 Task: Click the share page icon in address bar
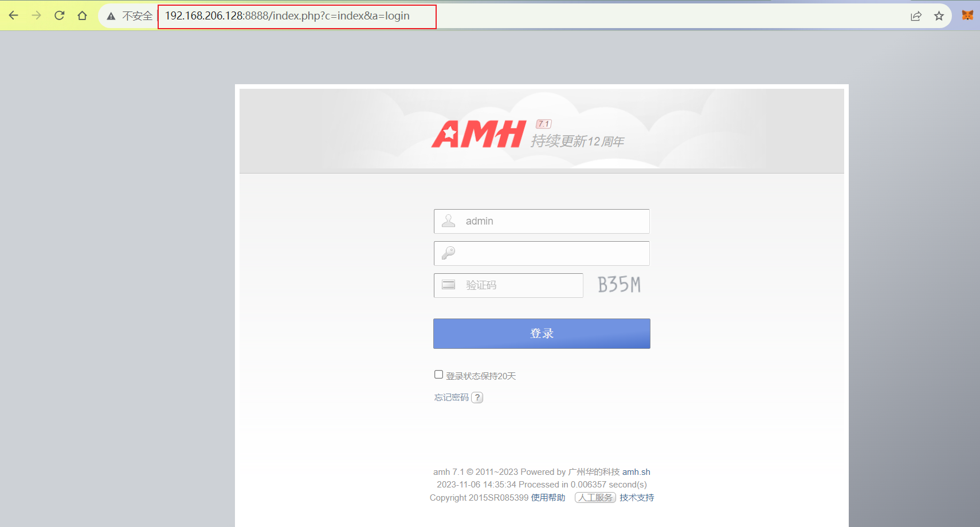click(x=916, y=16)
